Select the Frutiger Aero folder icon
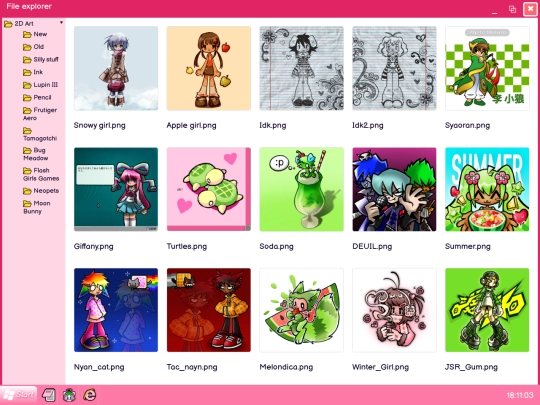540x405 pixels. pyautogui.click(x=27, y=111)
